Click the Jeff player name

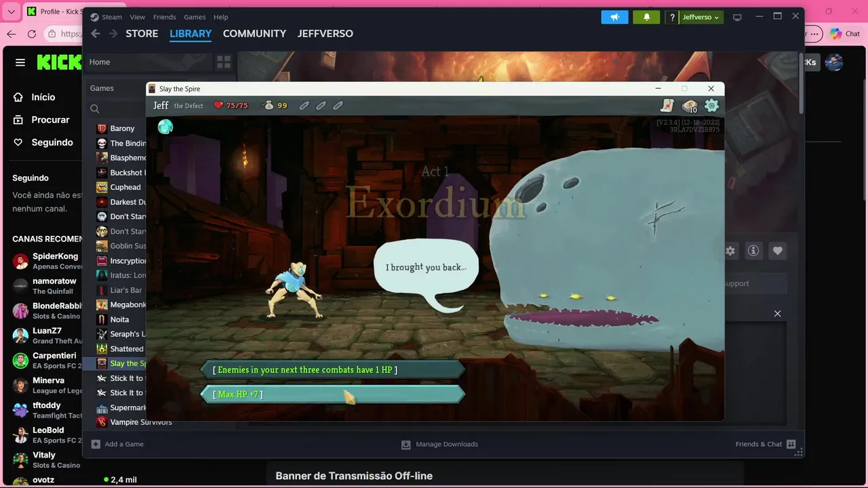(161, 105)
